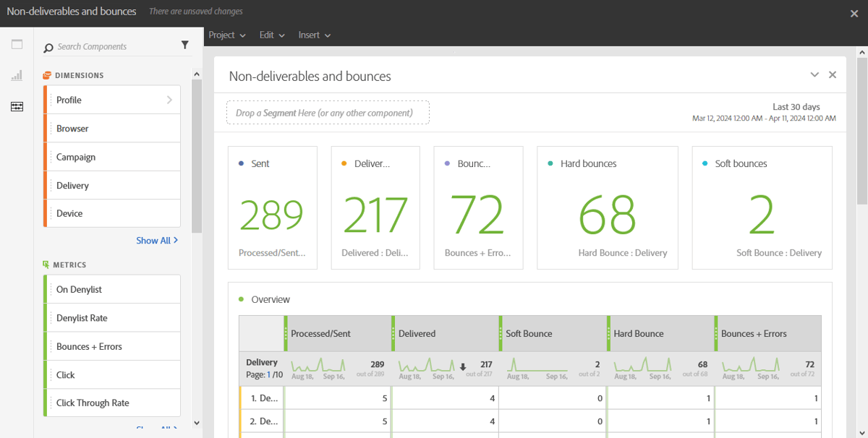Open the Project menu
The height and width of the screenshot is (438, 868).
pos(226,34)
